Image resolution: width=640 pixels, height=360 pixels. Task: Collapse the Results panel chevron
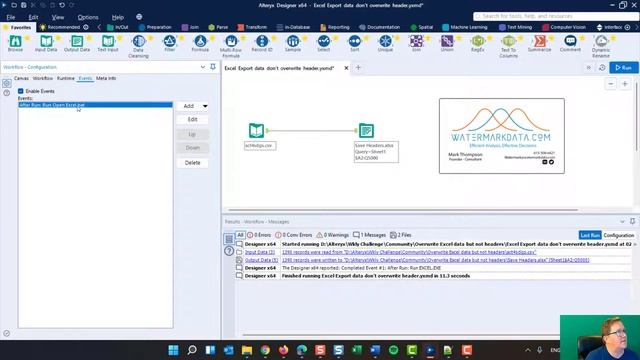coord(622,221)
